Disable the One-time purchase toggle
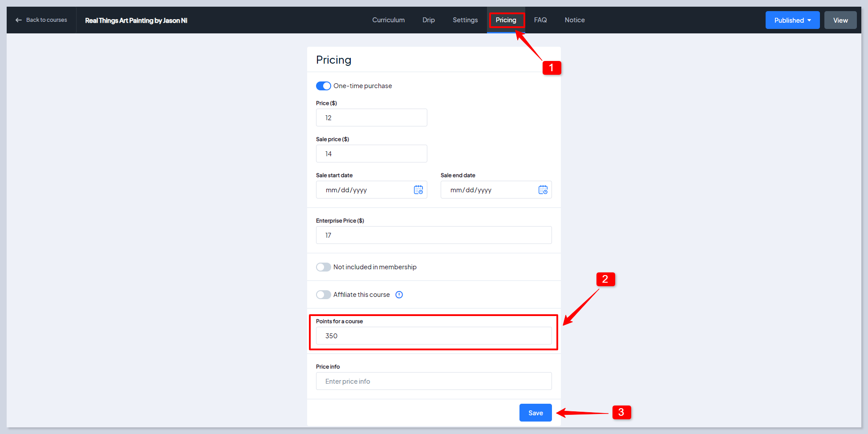Viewport: 868px width, 434px height. coord(324,86)
